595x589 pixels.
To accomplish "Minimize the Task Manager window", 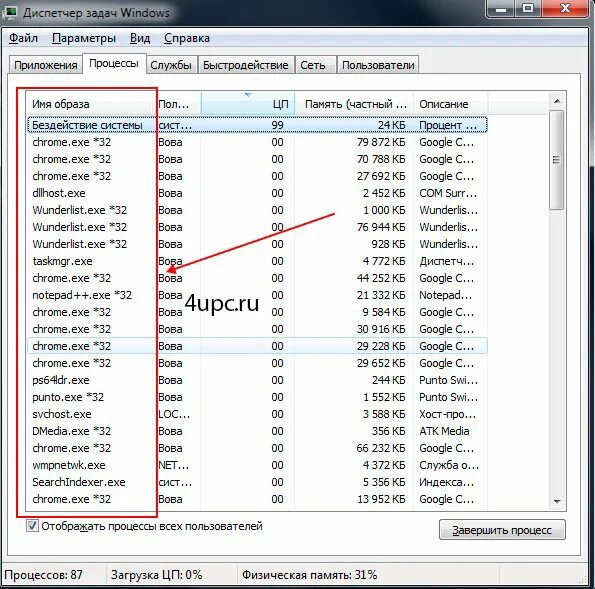I will coord(501,8).
